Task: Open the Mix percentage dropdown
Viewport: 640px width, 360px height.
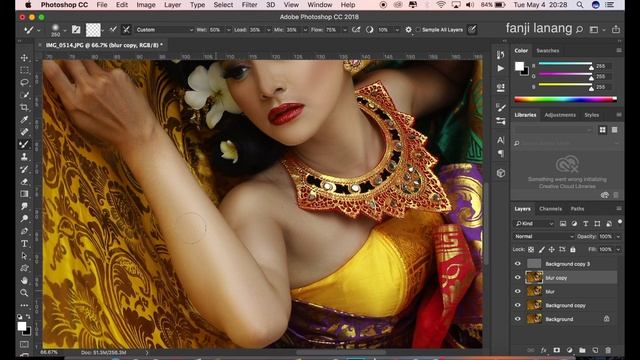Action: click(x=305, y=30)
